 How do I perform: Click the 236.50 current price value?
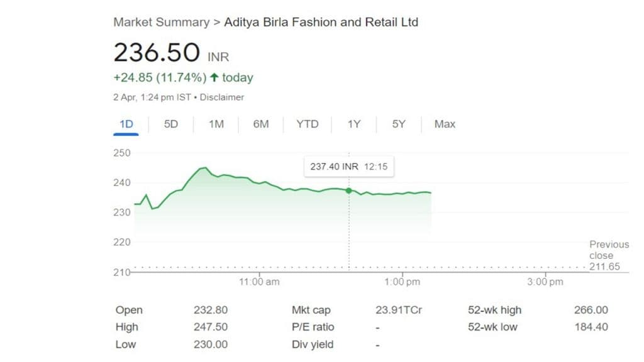(157, 52)
